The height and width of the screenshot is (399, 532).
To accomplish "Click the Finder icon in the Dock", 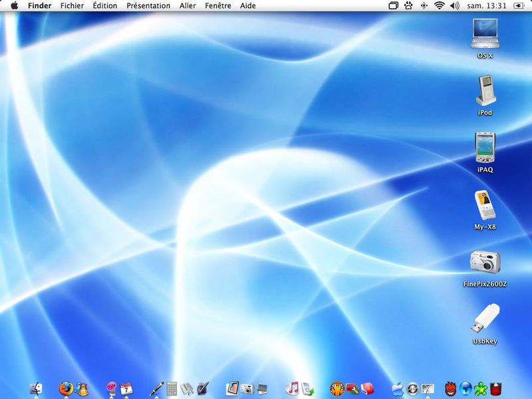I will click(36, 389).
